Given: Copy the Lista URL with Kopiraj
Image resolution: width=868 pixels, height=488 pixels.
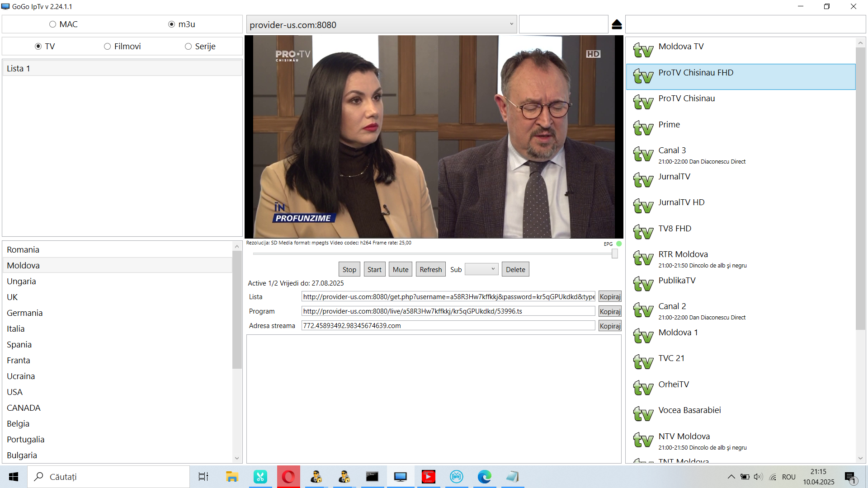Looking at the screenshot, I should 610,296.
